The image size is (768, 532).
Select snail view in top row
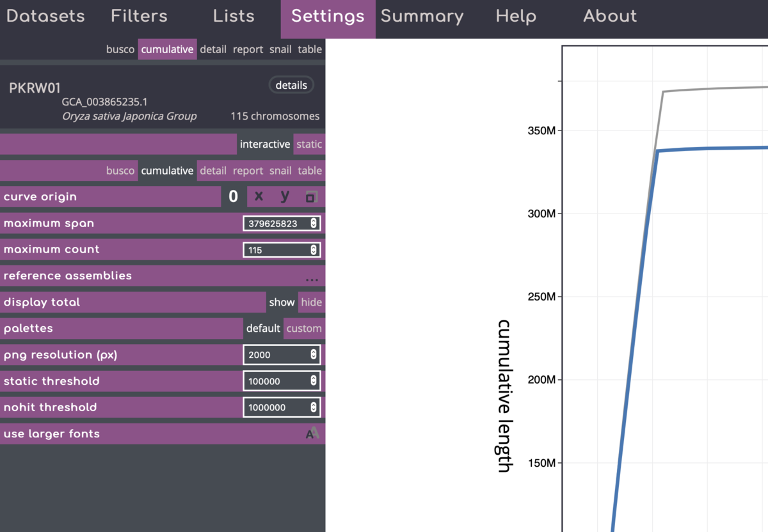click(280, 49)
